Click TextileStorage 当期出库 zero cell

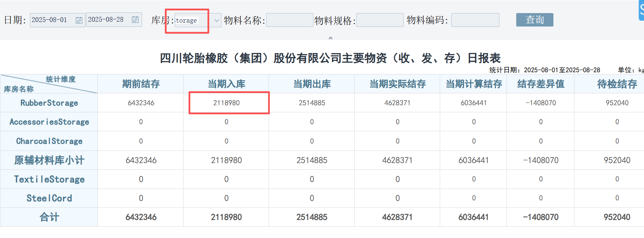coord(312,179)
